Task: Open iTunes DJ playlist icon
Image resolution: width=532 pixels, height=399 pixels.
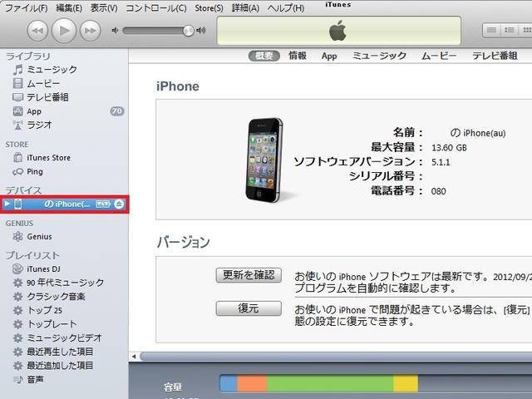Action: (17, 269)
